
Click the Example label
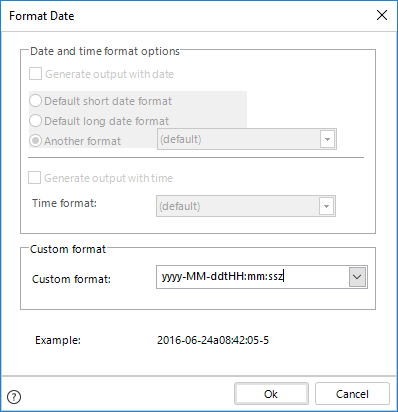58,340
